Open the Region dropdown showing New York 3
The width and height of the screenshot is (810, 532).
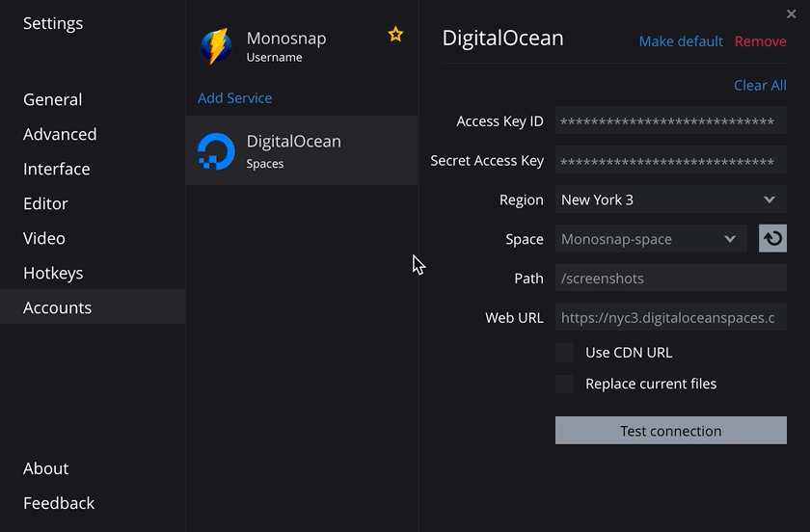(670, 199)
